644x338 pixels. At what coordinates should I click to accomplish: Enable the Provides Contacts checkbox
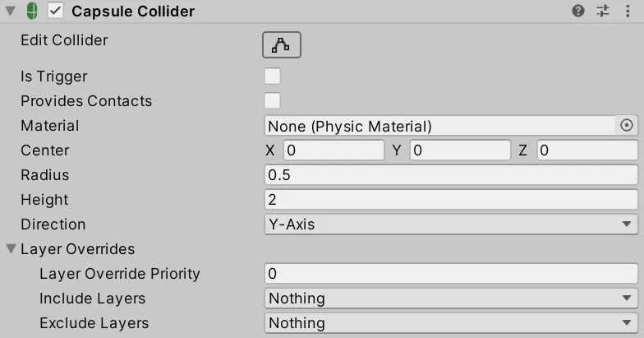273,100
